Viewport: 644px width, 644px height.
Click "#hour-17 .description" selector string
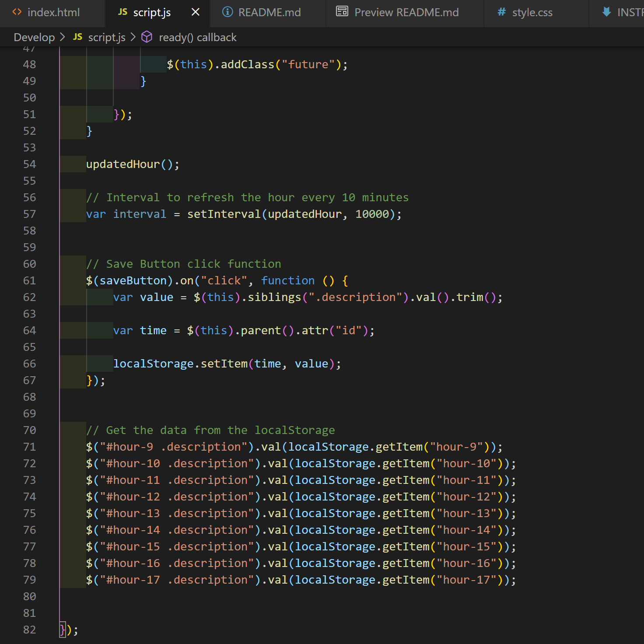[x=177, y=580]
